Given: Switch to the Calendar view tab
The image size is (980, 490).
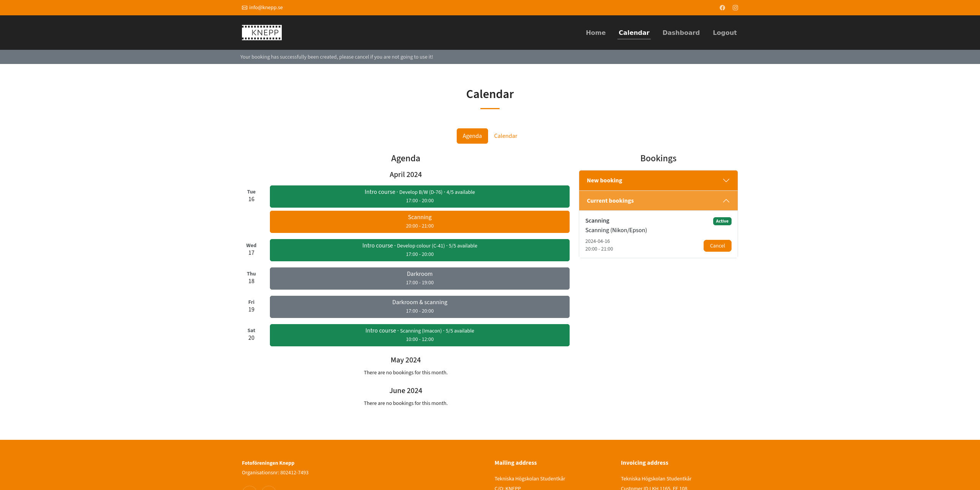Looking at the screenshot, I should [505, 136].
